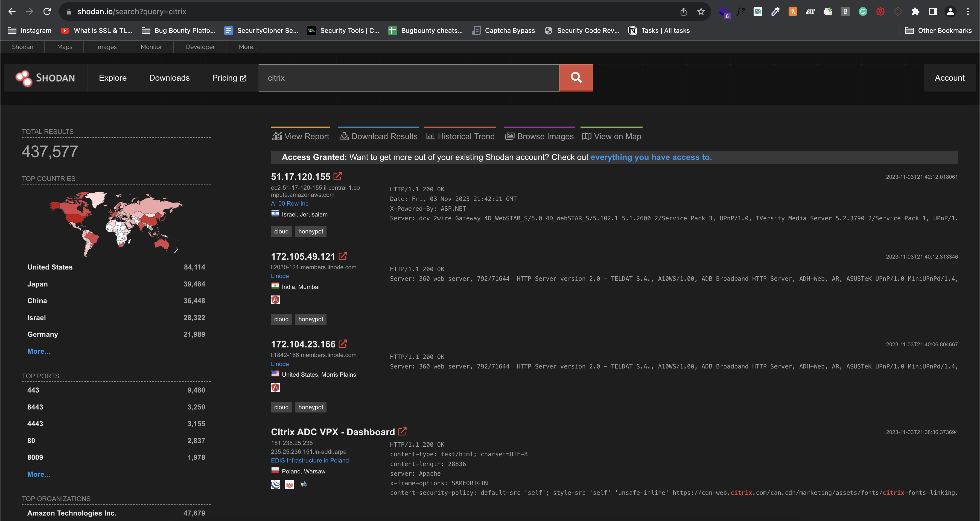Open IP 51.17.120.155 result
980x521 pixels.
point(301,177)
